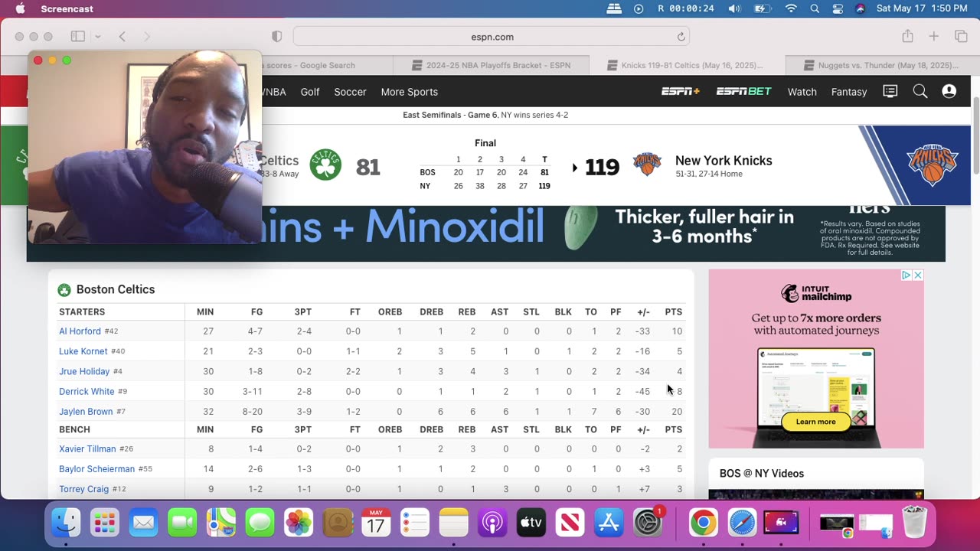Click the ESPN scores feed icon
The width and height of the screenshot is (980, 551).
890,91
